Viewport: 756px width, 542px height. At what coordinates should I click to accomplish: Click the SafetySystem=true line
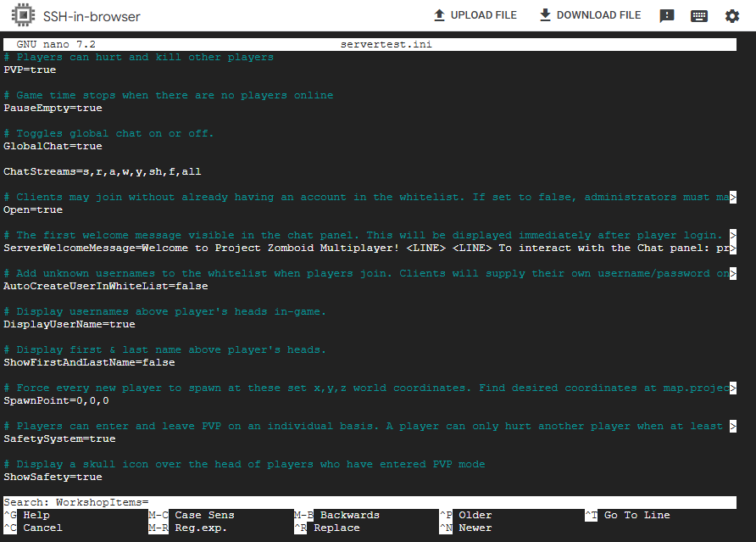pyautogui.click(x=60, y=439)
